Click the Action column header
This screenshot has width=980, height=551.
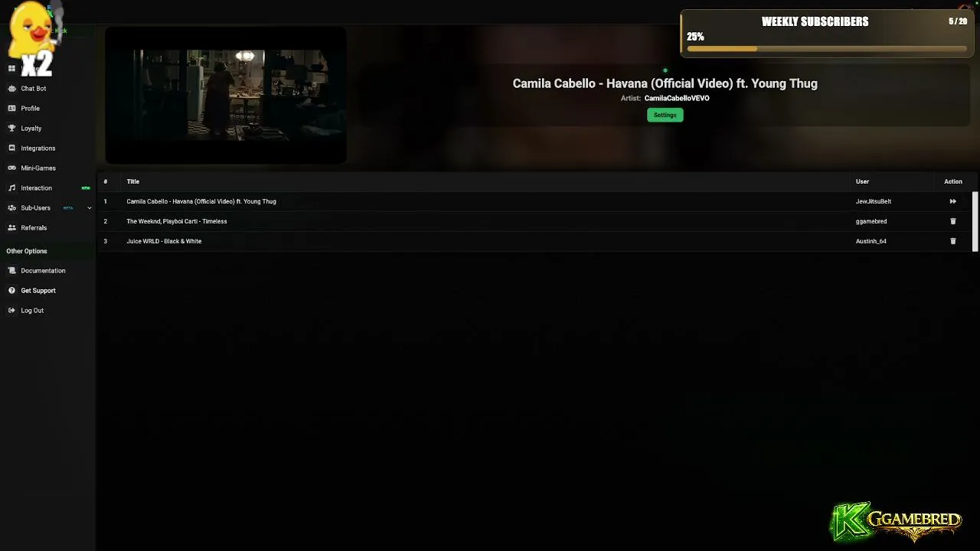tap(953, 181)
